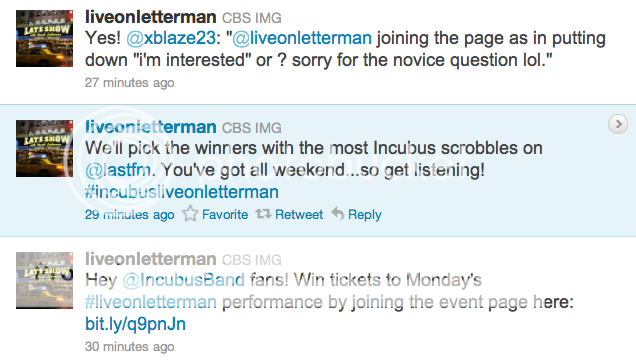Open the 27 minutes ago timestamp

[129, 83]
